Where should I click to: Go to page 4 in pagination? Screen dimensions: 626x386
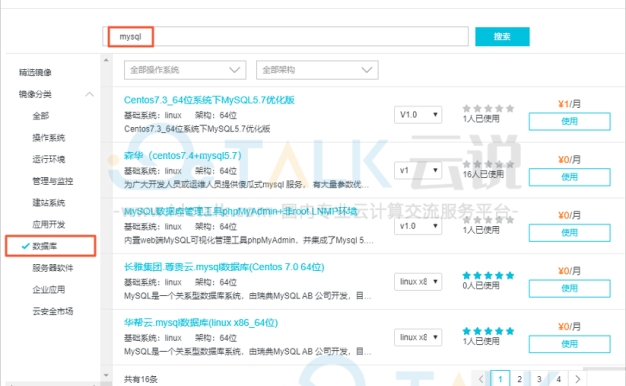(559, 379)
